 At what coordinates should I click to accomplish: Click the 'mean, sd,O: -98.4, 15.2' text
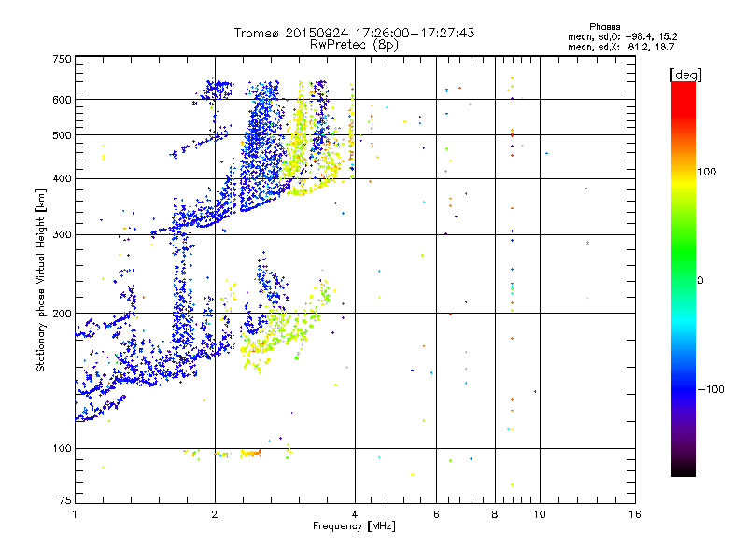[622, 36]
